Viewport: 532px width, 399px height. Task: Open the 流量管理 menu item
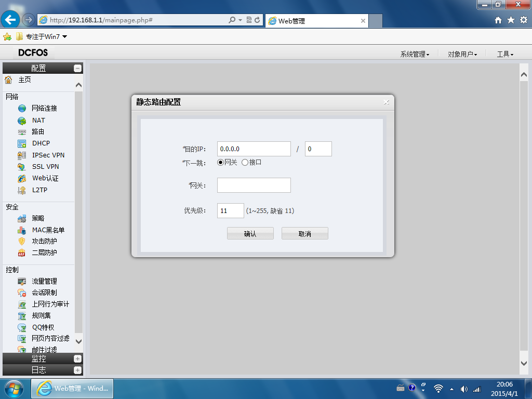pos(45,281)
